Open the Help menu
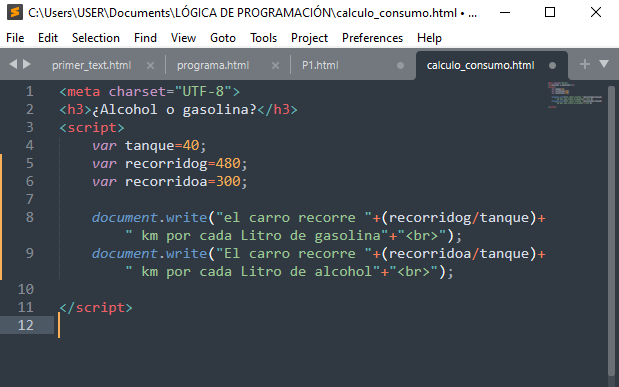 click(x=429, y=38)
